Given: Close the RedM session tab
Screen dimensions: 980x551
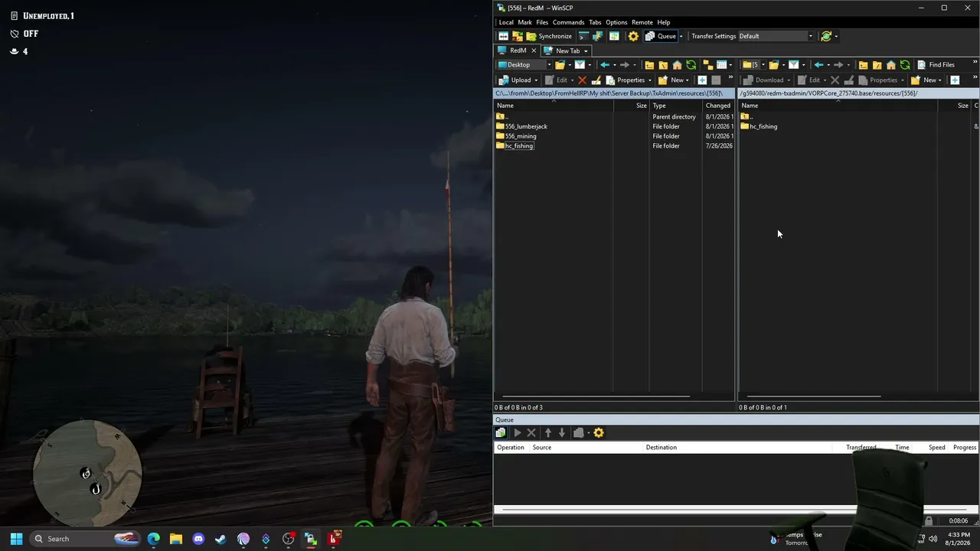Looking at the screenshot, I should 534,51.
